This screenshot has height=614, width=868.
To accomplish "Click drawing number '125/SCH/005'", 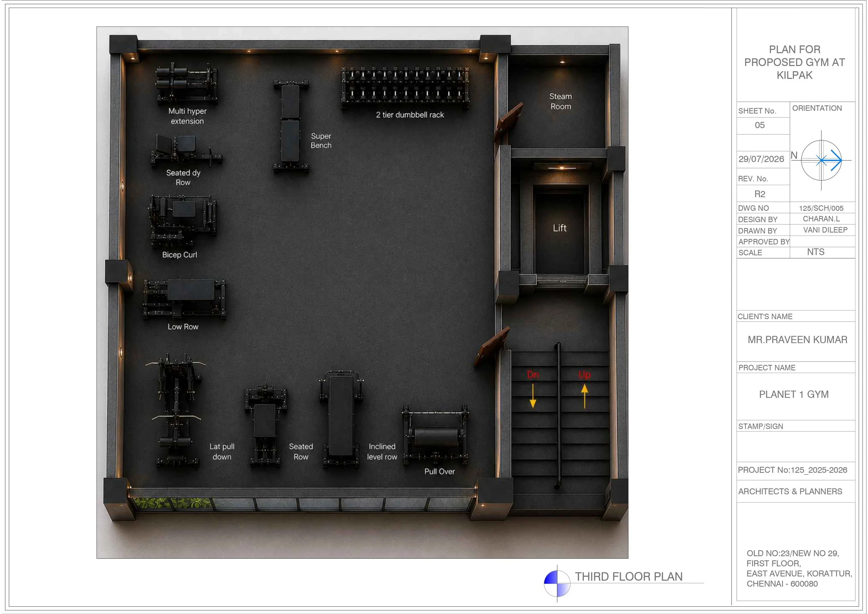I will pyautogui.click(x=821, y=208).
